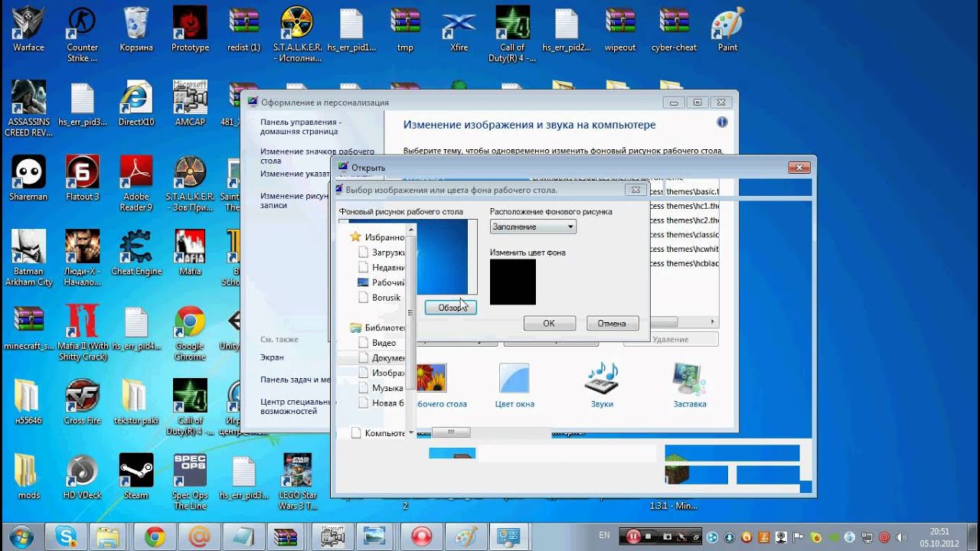The image size is (980, 551).
Task: Launch the Flatout 3 game shortcut
Action: 82,178
